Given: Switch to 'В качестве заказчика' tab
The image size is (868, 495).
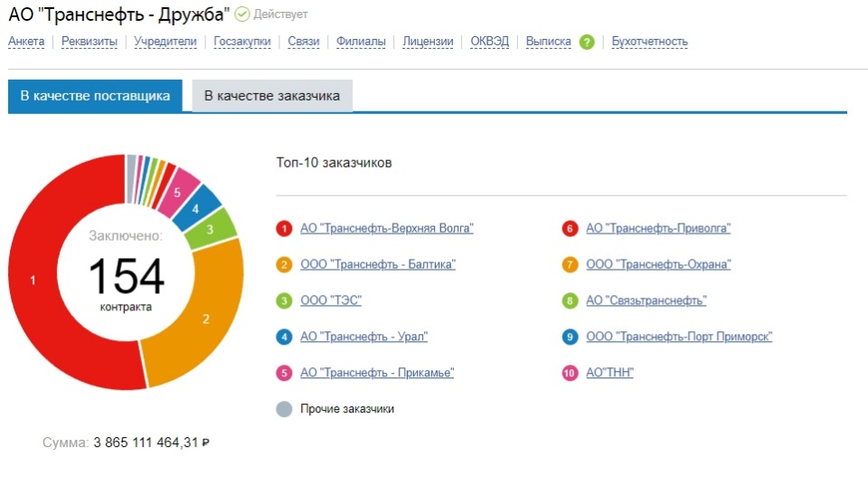Looking at the screenshot, I should pos(272,96).
